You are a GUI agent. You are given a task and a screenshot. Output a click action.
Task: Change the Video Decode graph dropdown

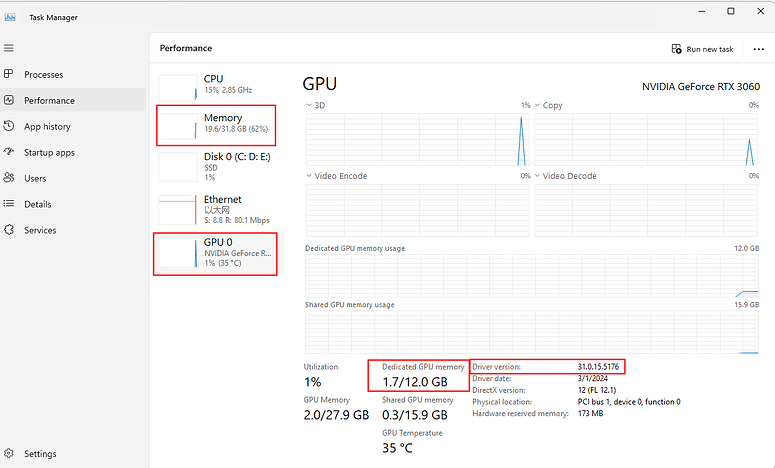pos(538,176)
